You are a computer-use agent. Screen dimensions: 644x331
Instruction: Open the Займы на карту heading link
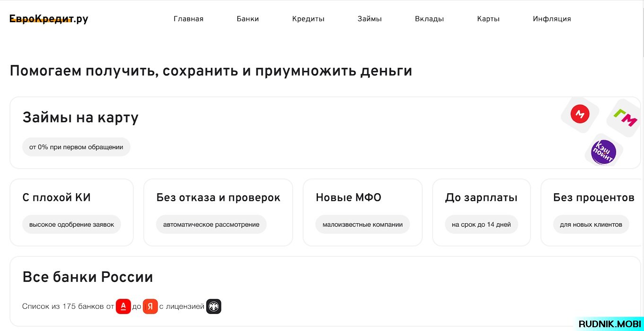pyautogui.click(x=80, y=118)
